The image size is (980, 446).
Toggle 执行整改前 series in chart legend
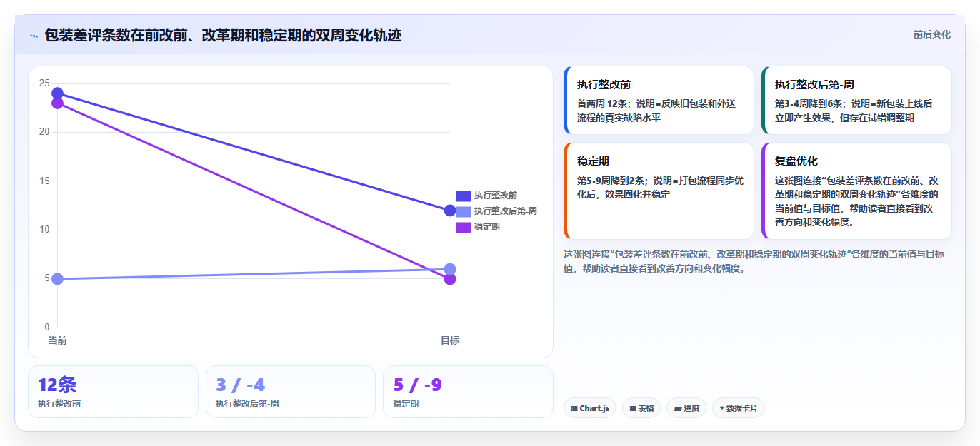486,196
